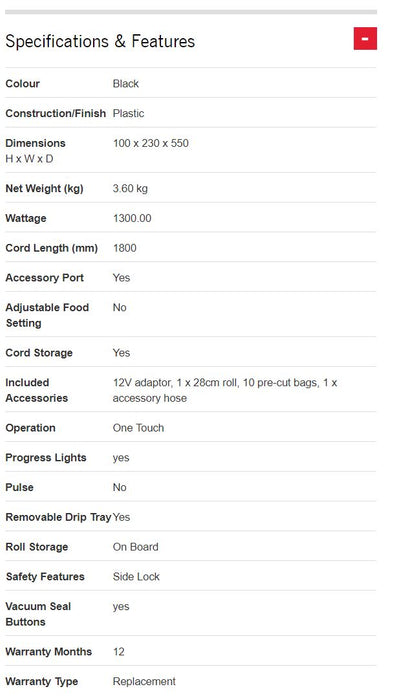Screen dimensions: 397x700
Task: Click the Included Accessories description text
Action: click(x=225, y=390)
